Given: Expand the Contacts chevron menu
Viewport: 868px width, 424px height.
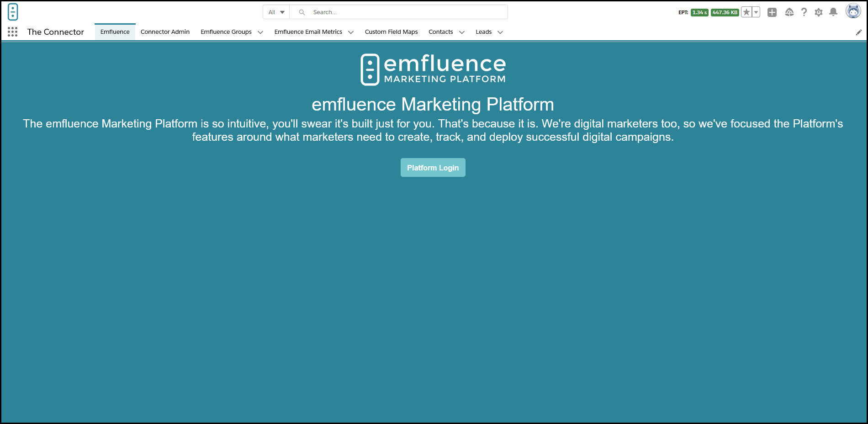Looking at the screenshot, I should tap(462, 32).
